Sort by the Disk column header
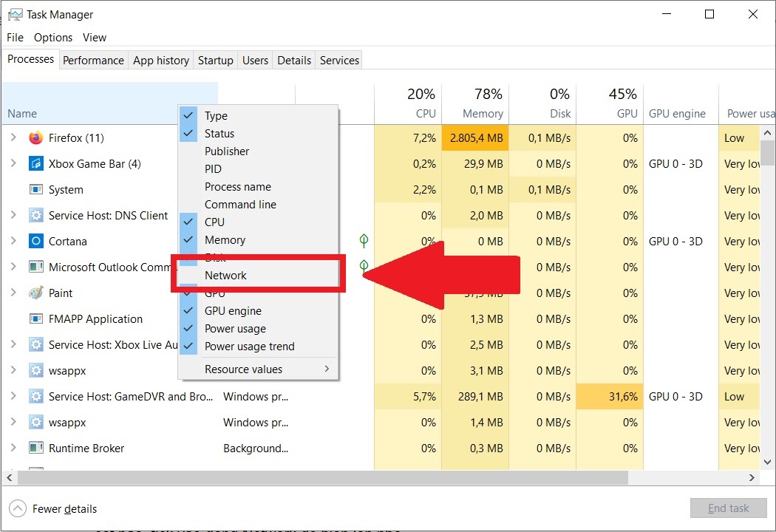 tap(542, 103)
